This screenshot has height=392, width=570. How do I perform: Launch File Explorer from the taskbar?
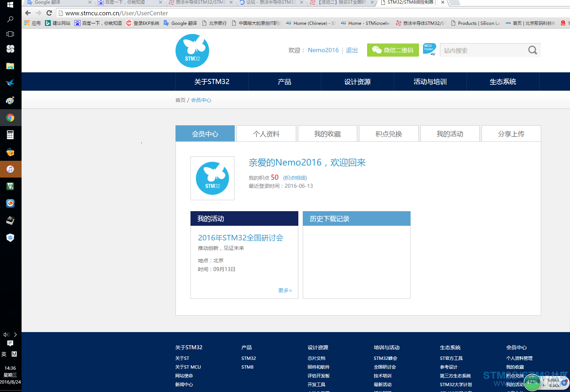coord(10,66)
